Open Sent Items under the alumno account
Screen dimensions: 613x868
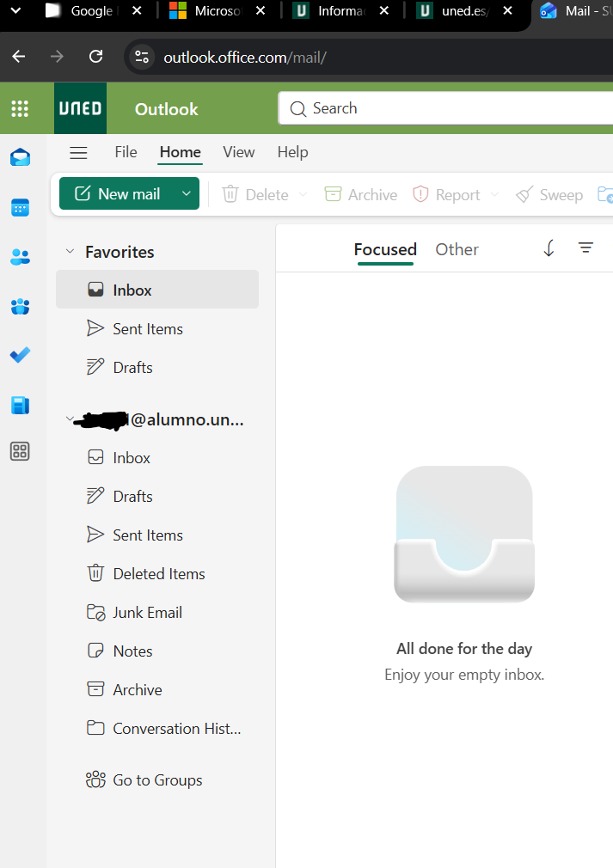click(157, 535)
